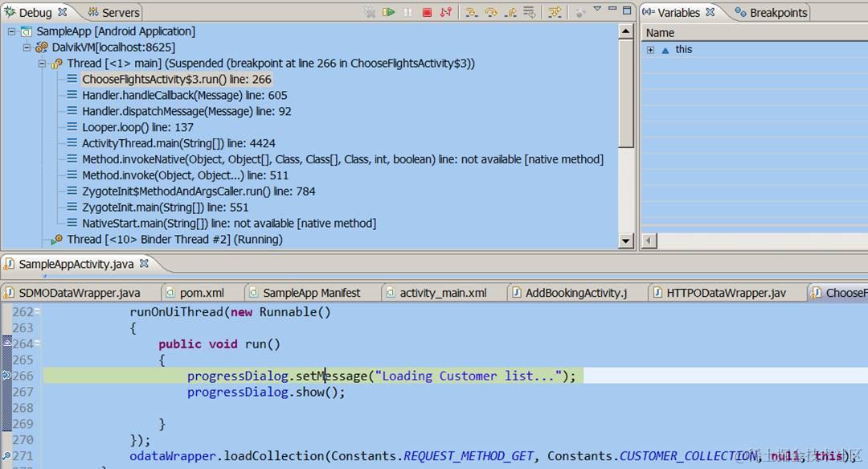Select the 'this' variable row
The image size is (868, 469).
point(755,50)
